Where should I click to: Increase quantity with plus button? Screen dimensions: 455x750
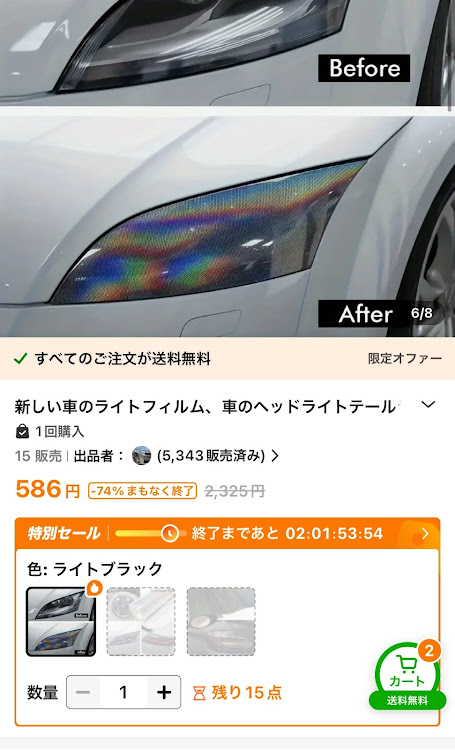click(x=164, y=692)
